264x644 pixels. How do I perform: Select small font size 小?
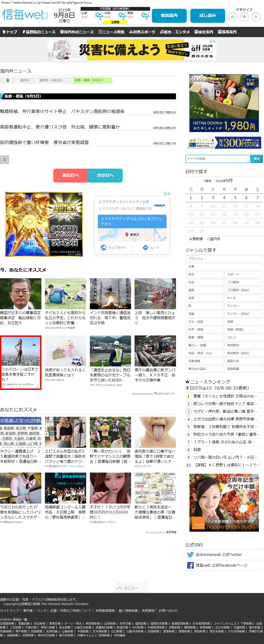[233, 17]
